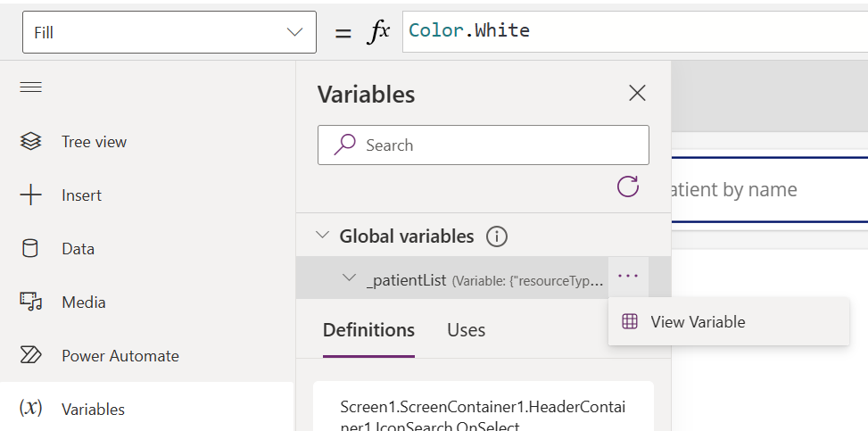Collapse the Global variables section
868x431 pixels.
coord(322,235)
